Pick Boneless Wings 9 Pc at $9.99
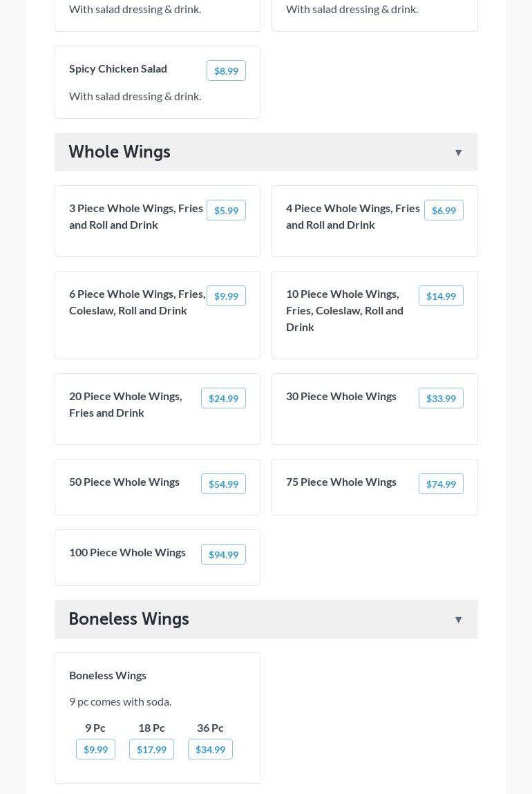Viewport: 532px width, 794px height. (x=95, y=749)
